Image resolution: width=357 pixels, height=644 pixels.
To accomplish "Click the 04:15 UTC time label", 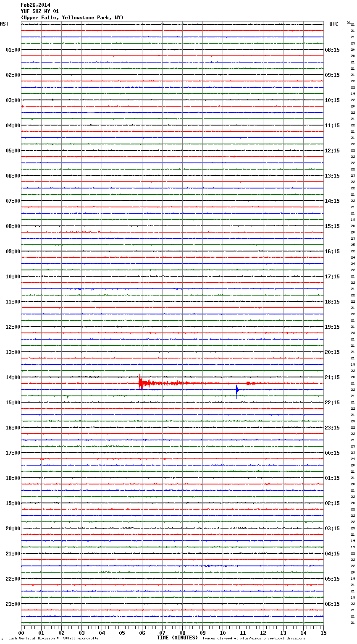I will [332, 554].
